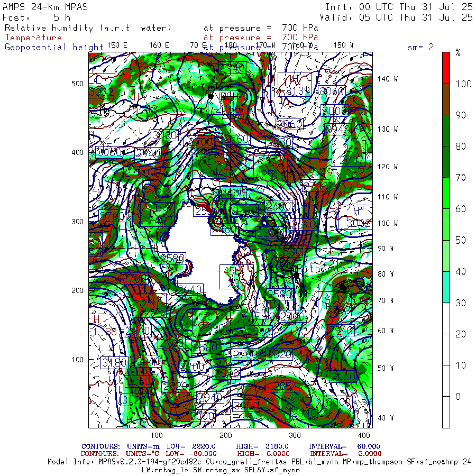
Task: Click the pale green 40–50% colorbar segment
Action: (446, 255)
